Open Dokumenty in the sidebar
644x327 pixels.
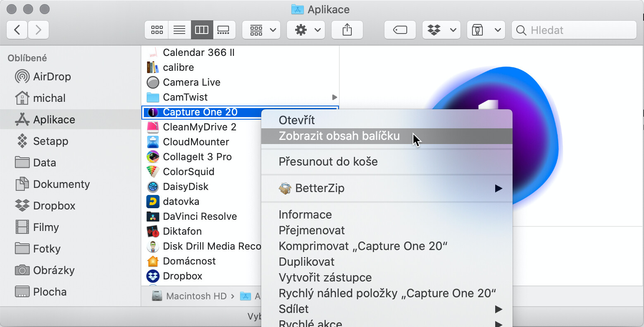(70, 184)
